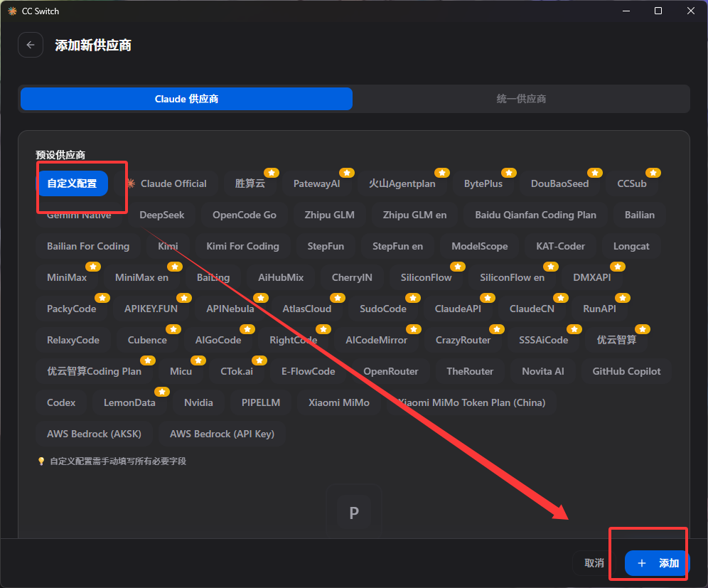Select the Bailian preset
The image size is (708, 588).
coord(639,215)
